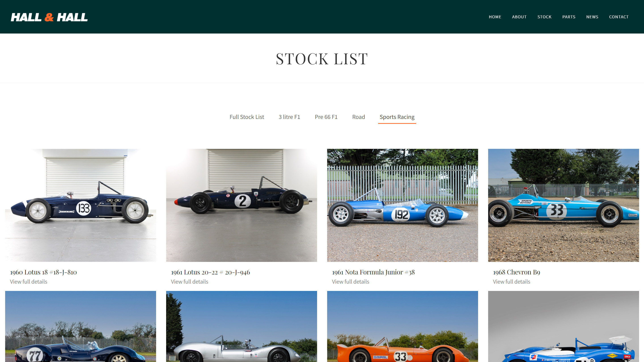644x362 pixels.
Task: Open the PARTS navigation link
Action: tap(569, 17)
